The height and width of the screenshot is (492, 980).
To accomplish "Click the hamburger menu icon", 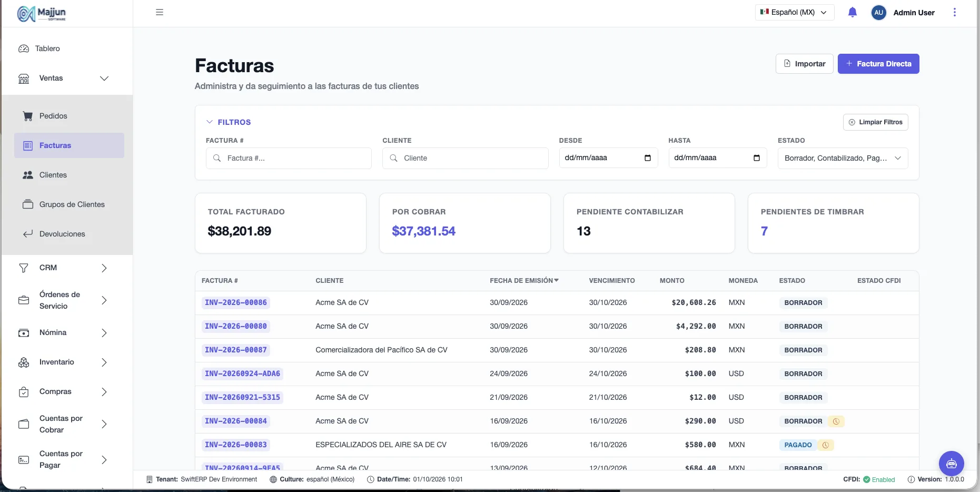I will tap(160, 12).
